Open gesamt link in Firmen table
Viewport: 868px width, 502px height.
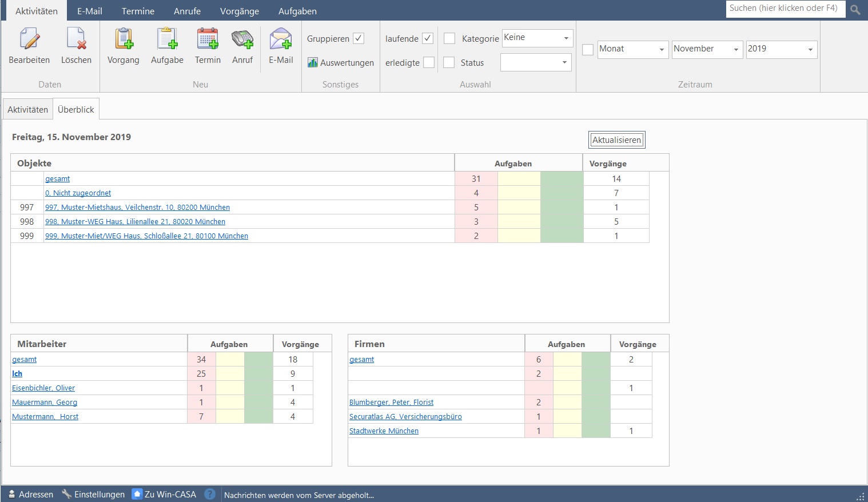(x=362, y=360)
